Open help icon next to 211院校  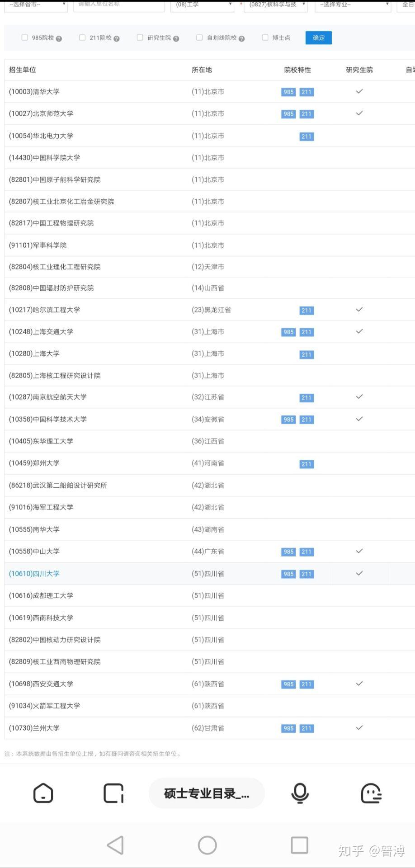point(117,38)
